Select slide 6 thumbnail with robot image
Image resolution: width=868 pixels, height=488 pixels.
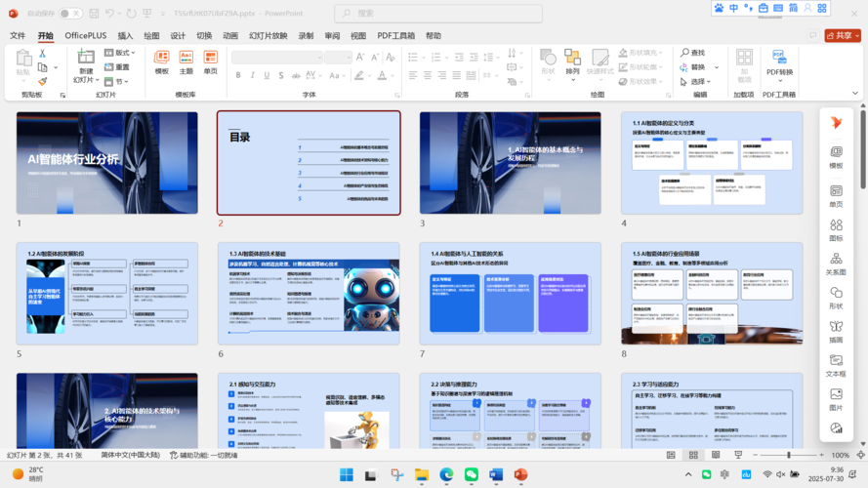click(x=308, y=294)
